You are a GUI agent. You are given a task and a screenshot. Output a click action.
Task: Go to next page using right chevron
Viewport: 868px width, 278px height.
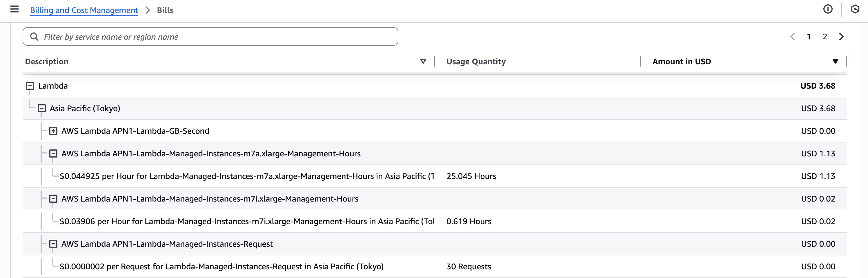click(x=841, y=37)
